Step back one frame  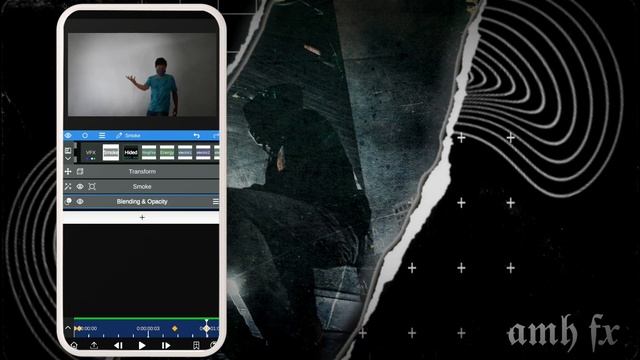click(x=118, y=345)
